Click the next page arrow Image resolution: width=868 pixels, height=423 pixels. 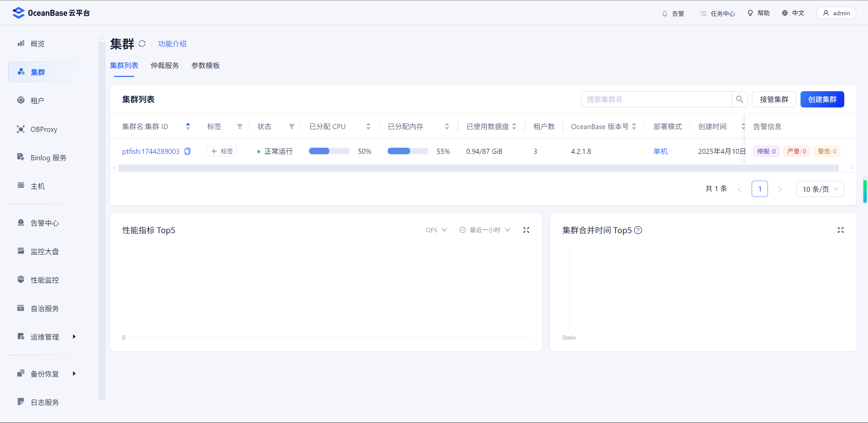tap(780, 189)
